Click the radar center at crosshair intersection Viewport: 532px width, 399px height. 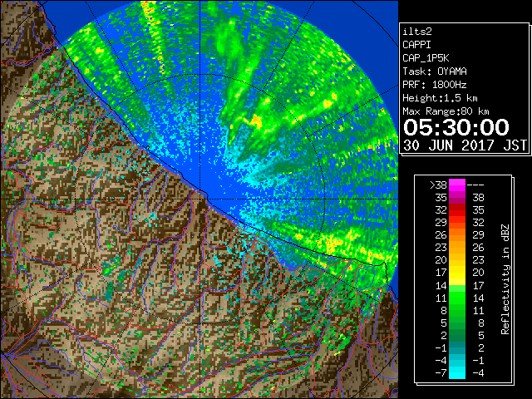pyautogui.click(x=199, y=199)
